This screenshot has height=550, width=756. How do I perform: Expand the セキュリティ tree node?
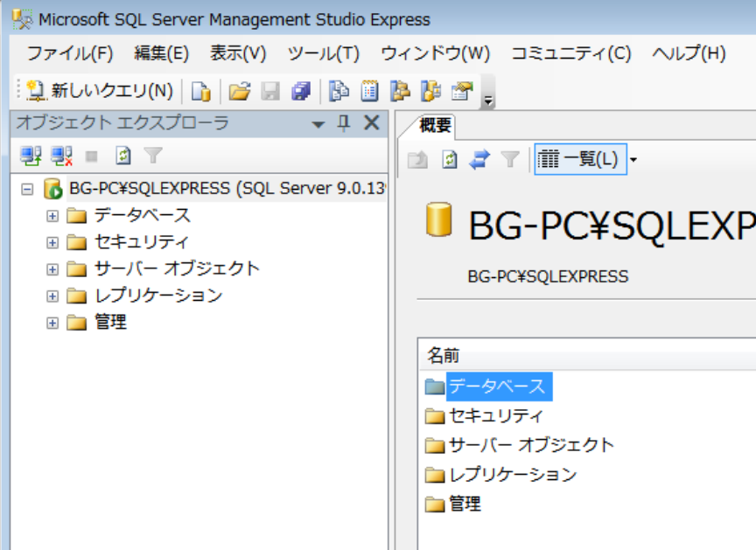tap(52, 242)
